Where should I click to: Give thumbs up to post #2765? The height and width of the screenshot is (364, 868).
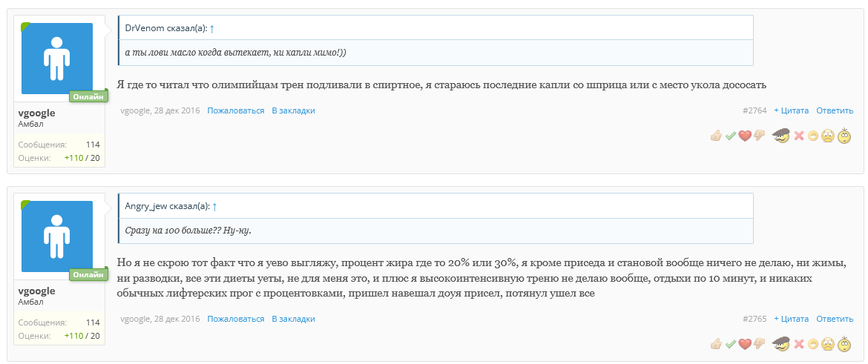(x=717, y=344)
